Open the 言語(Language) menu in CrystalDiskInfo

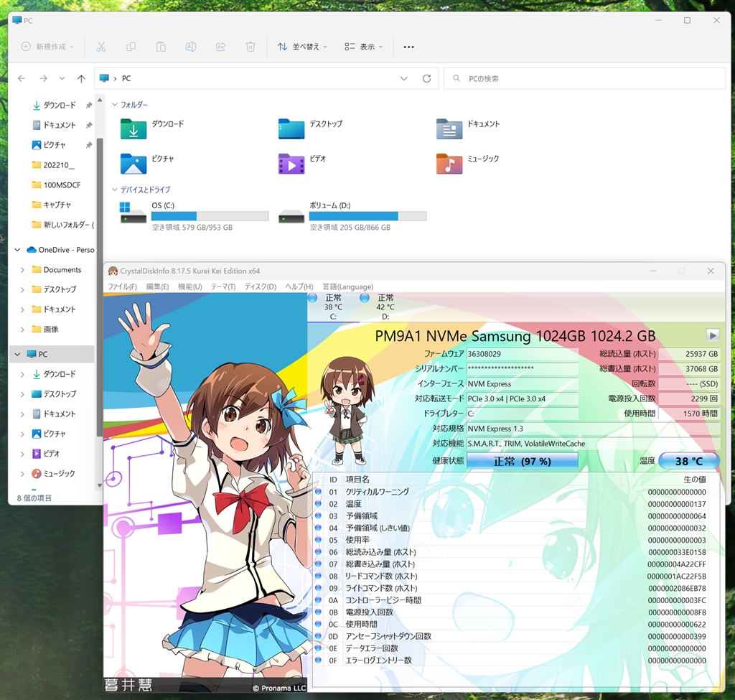point(348,286)
